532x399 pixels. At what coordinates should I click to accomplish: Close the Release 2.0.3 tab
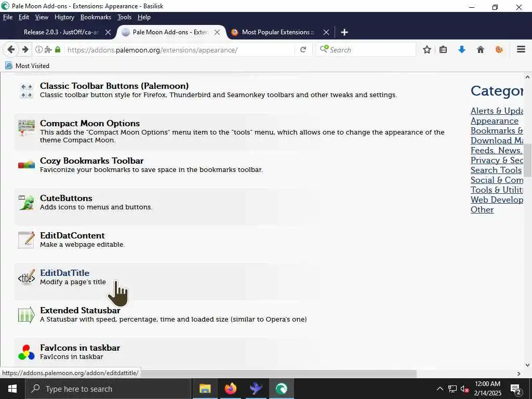pyautogui.click(x=108, y=32)
